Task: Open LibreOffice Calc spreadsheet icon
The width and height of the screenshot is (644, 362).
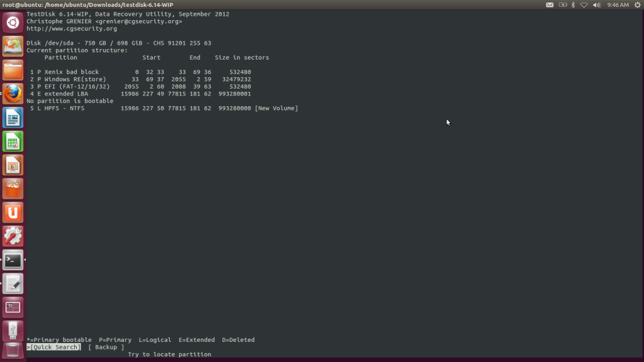Action: coord(13,141)
